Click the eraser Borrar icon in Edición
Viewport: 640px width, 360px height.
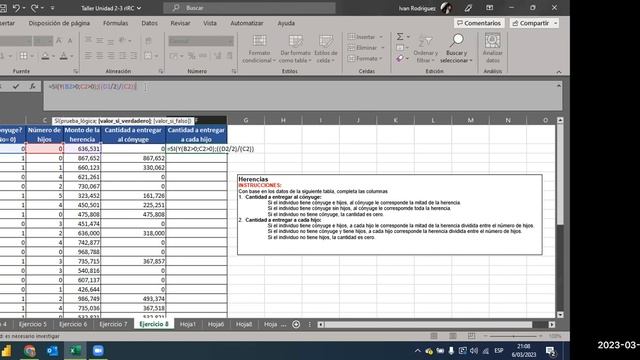point(400,59)
